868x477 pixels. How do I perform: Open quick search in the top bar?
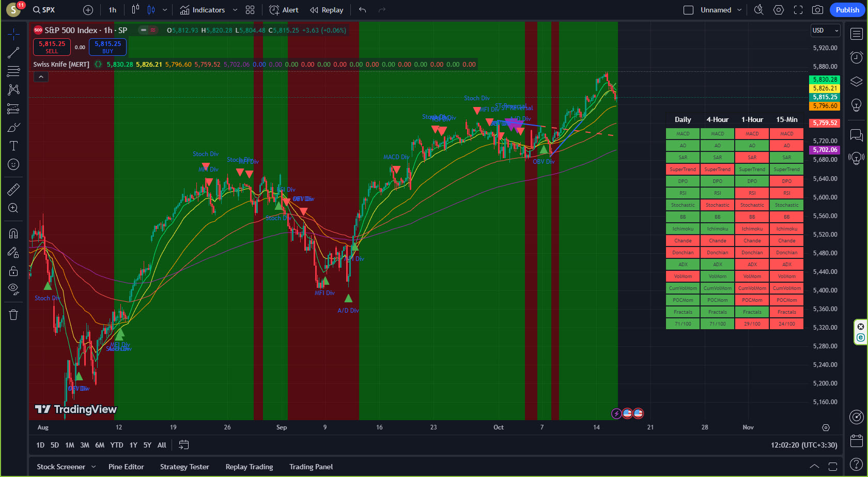[758, 10]
